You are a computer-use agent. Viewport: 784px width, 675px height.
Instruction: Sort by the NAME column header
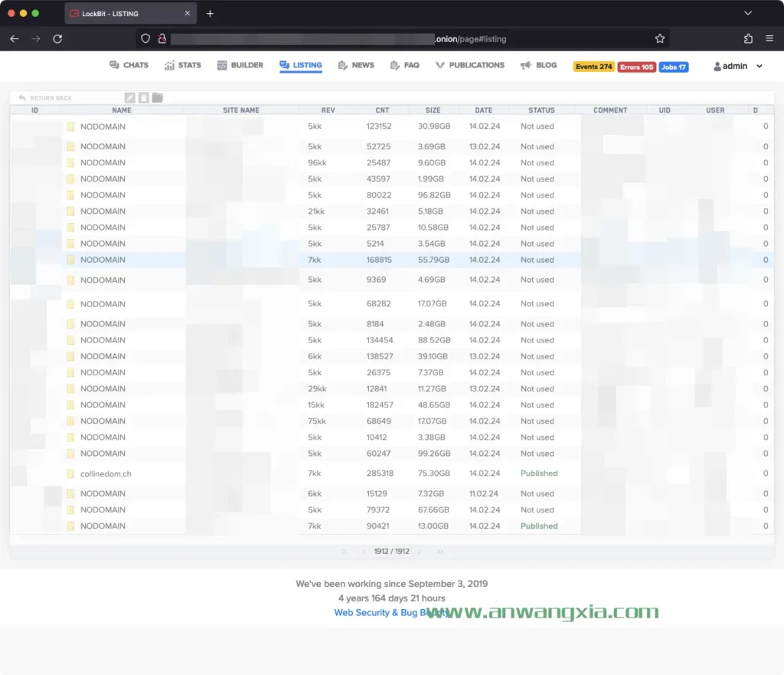(122, 110)
